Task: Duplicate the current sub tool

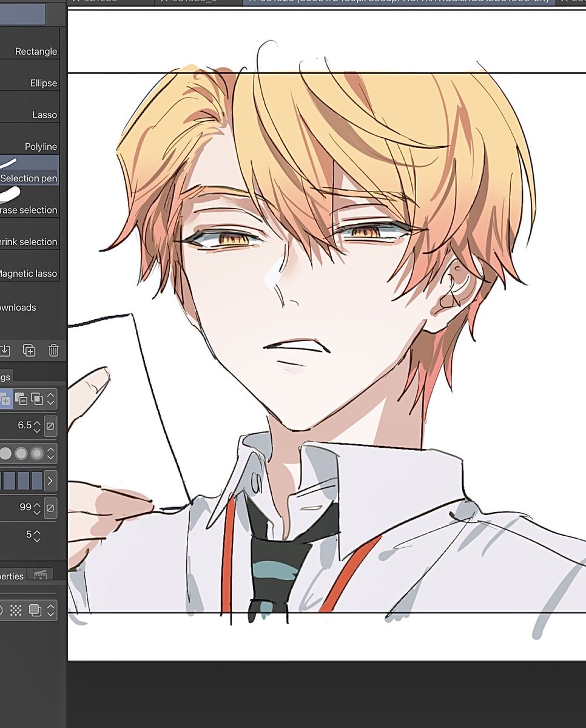Action: pyautogui.click(x=29, y=350)
